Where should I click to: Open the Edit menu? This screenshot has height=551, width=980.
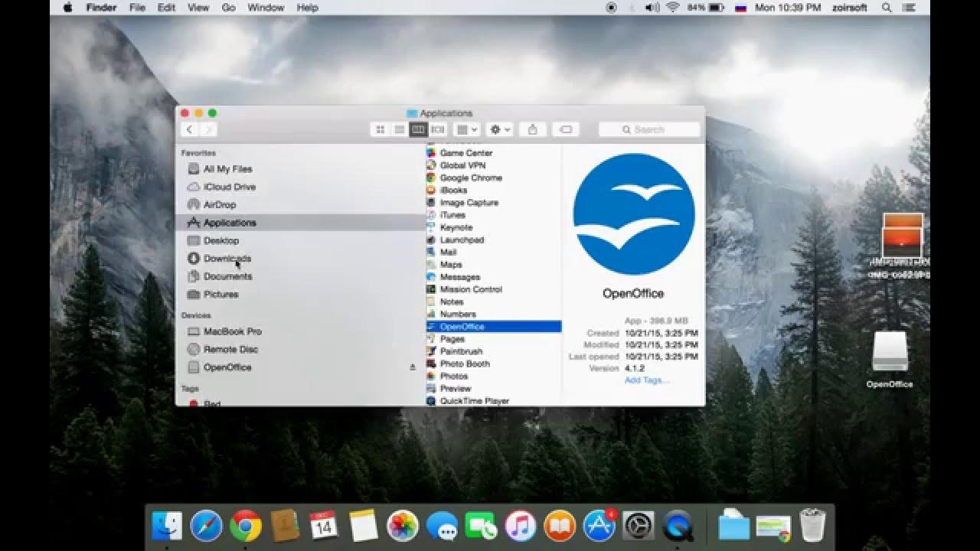point(166,8)
